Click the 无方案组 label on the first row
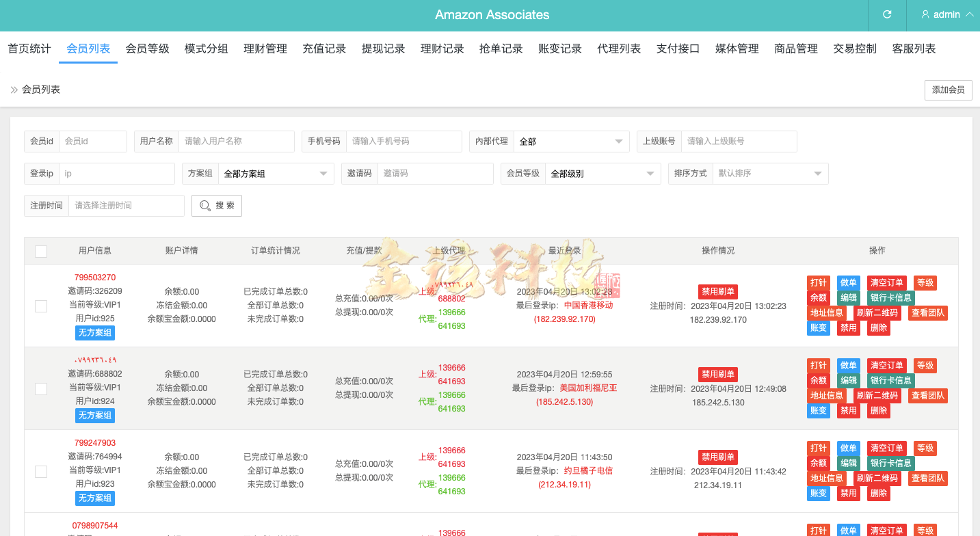The image size is (980, 536). click(94, 333)
